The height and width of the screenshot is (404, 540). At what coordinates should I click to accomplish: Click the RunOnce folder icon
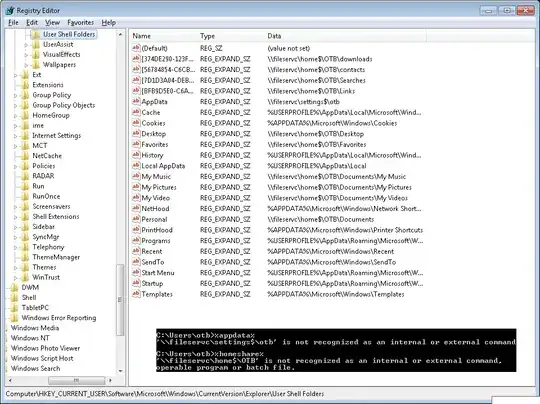25,196
